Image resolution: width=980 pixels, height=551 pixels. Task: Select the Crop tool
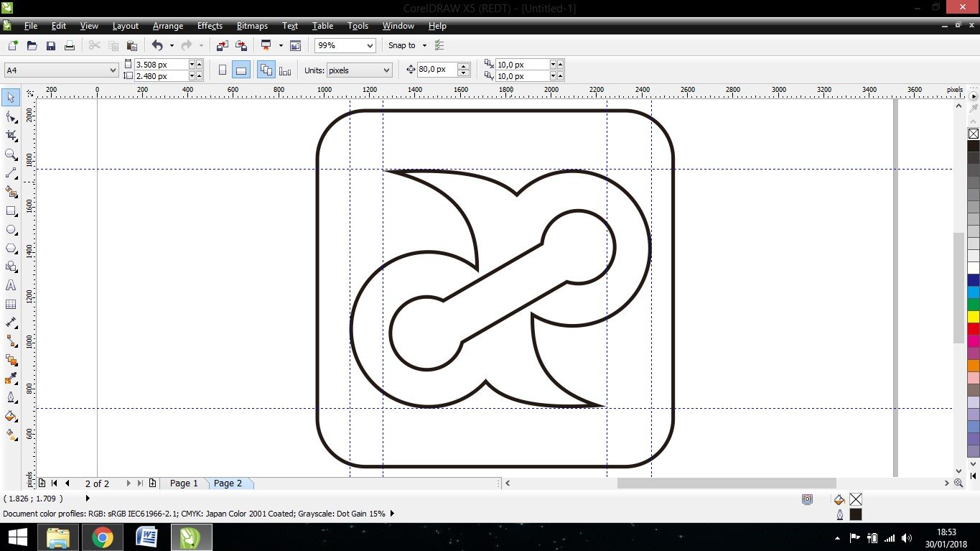[11, 135]
